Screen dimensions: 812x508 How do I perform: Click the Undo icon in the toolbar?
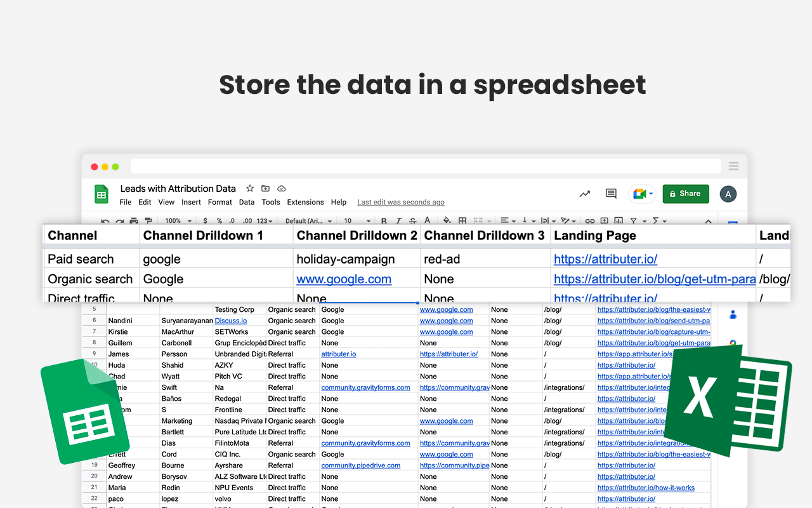[105, 220]
